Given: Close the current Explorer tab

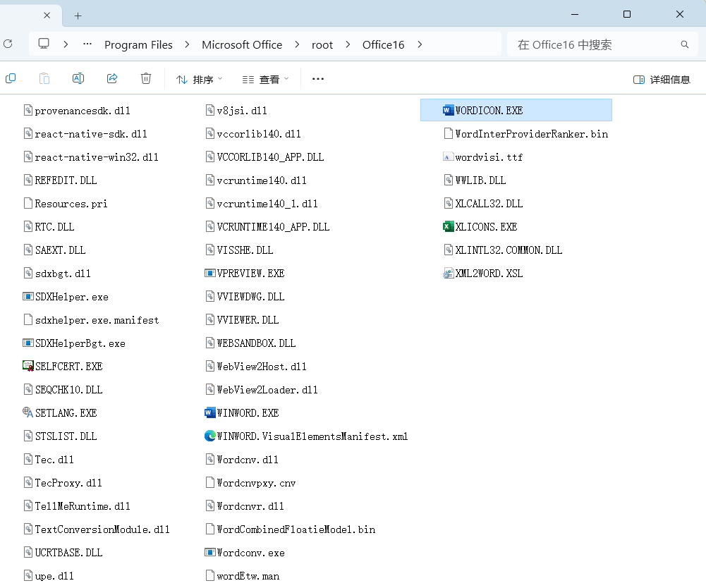Looking at the screenshot, I should point(47,16).
